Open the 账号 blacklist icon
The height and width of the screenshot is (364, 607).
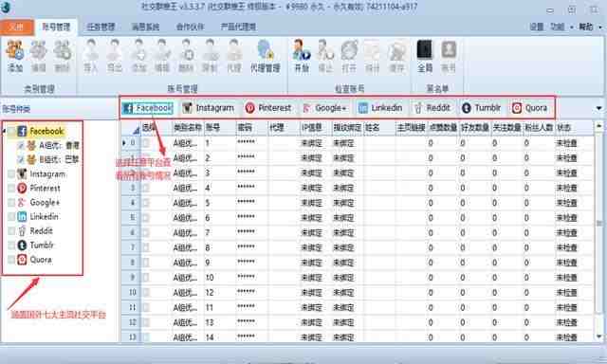tap(449, 56)
